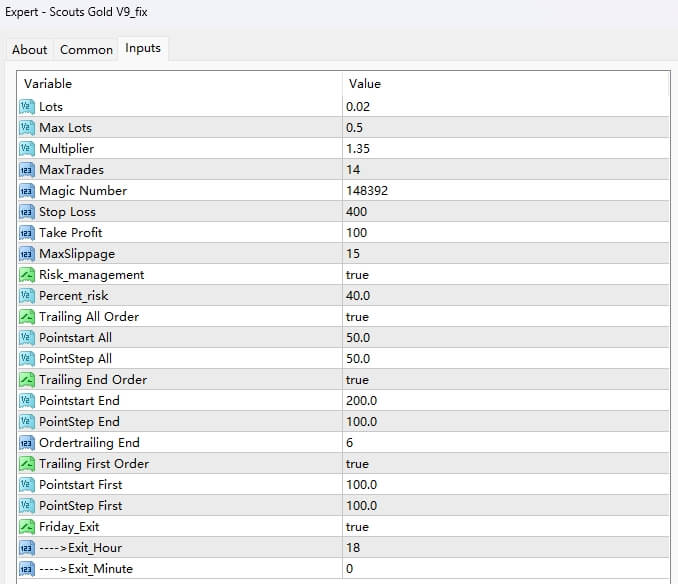
Task: Switch to the About tab
Action: tap(30, 49)
